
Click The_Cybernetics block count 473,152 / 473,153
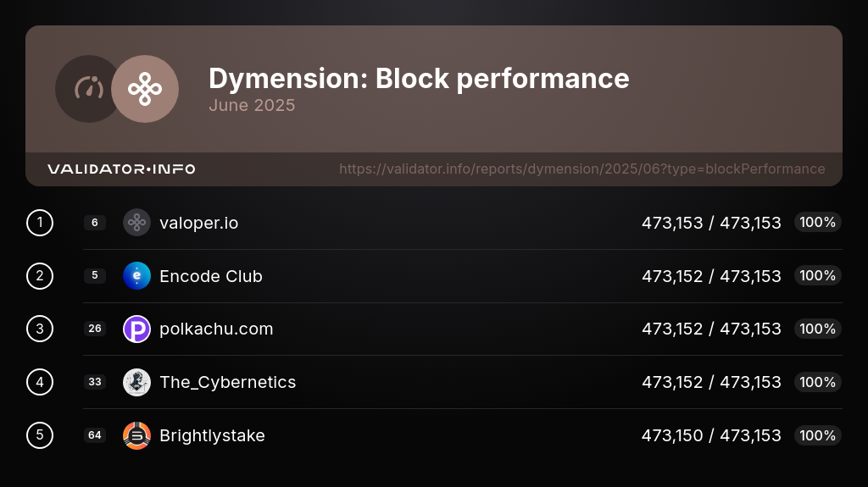click(711, 382)
